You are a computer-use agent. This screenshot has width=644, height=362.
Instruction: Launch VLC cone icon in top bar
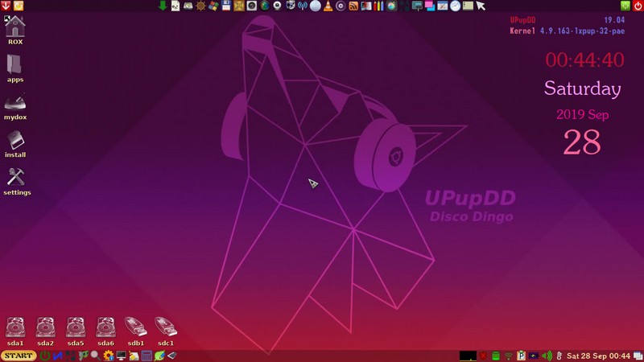pyautogui.click(x=328, y=6)
